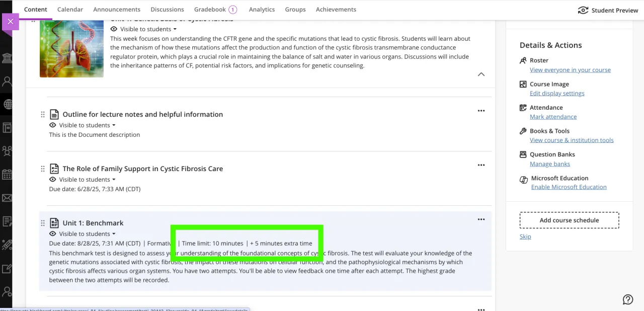Toggle the visibility eye for Unit 1: Benchmark
Viewport: 644px width, 311px height.
click(52, 234)
